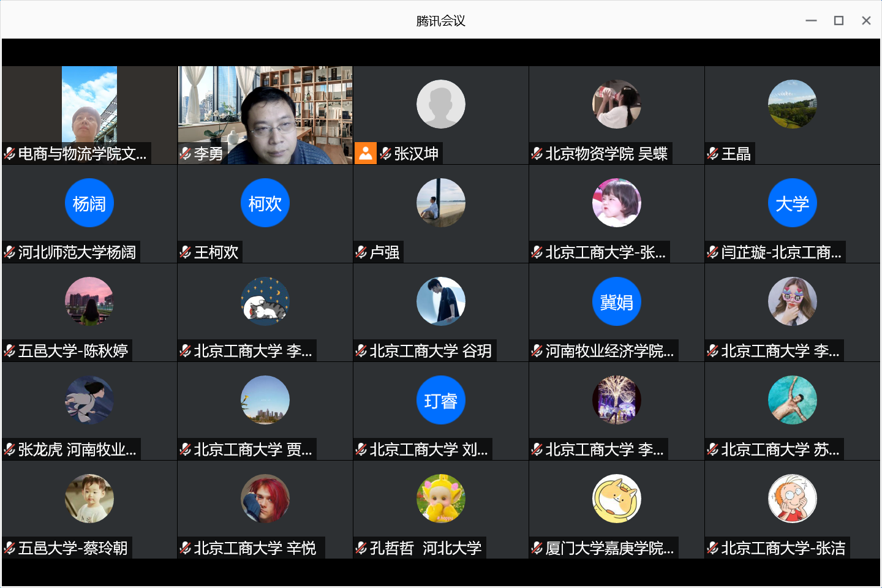
Task: Click the muted mic icon next to 卢强
Action: click(361, 252)
